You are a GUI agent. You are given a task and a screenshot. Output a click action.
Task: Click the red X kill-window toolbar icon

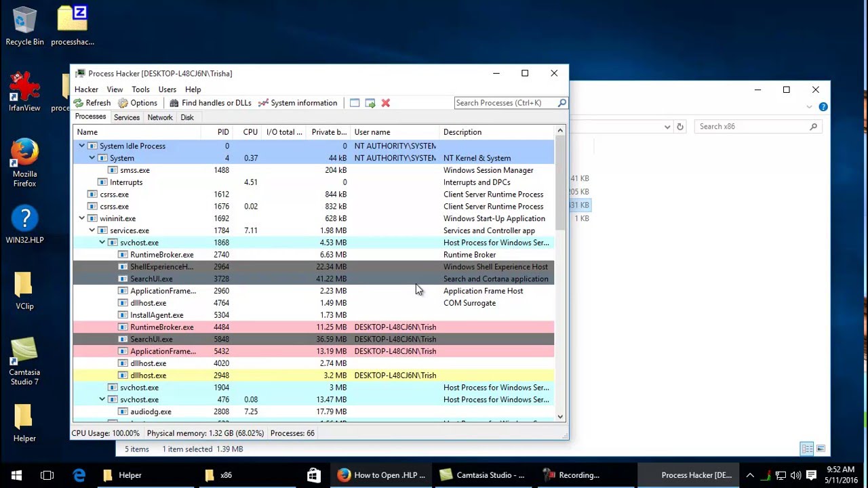[x=386, y=103]
